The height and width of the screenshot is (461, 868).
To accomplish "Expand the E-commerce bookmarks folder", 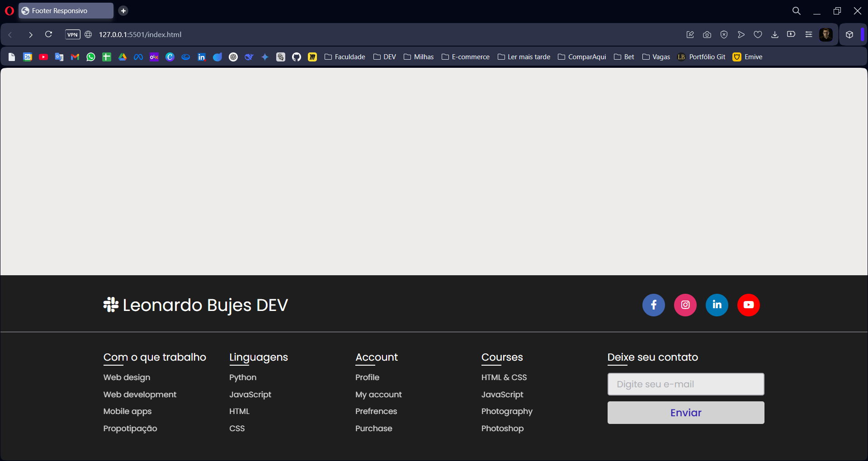I will pyautogui.click(x=466, y=57).
